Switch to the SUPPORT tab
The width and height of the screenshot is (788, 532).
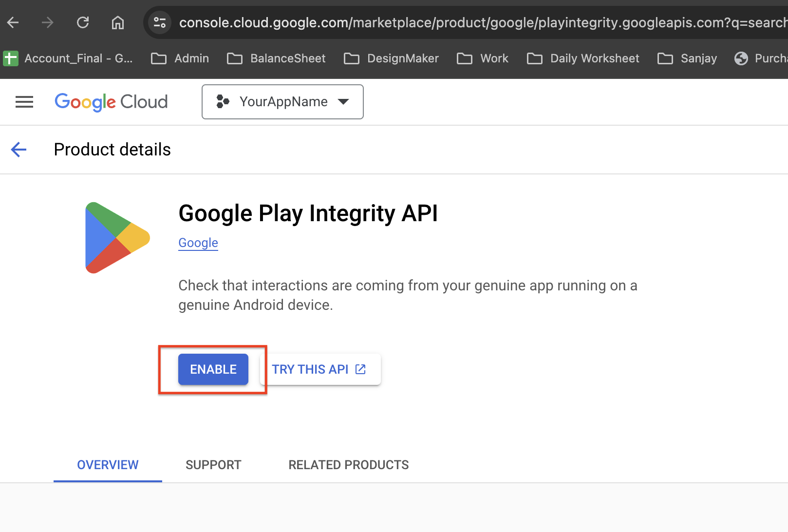click(x=213, y=465)
